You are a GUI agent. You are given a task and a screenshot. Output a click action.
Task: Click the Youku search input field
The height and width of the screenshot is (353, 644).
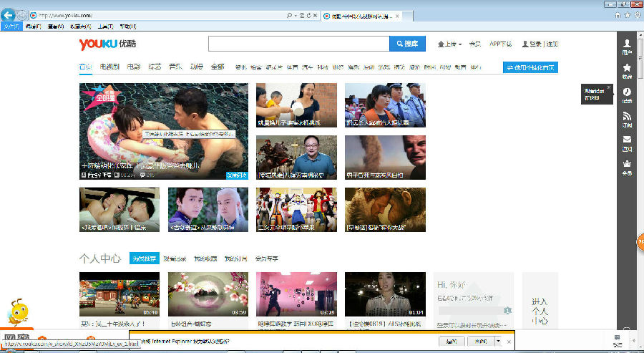[298, 44]
